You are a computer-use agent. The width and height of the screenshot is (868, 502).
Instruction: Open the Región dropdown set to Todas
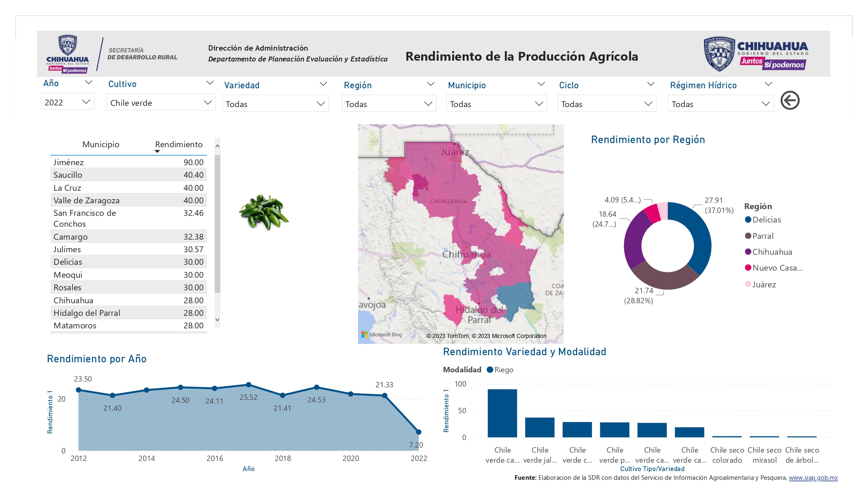(389, 104)
